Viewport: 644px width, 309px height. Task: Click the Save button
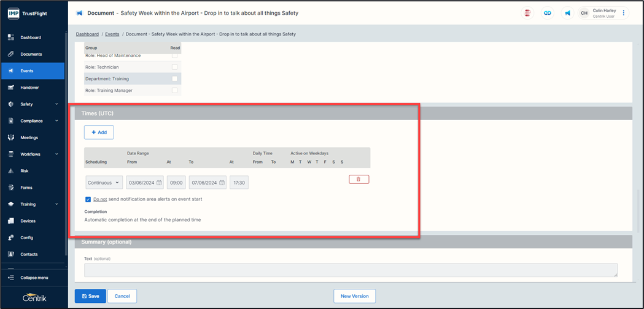[x=90, y=296]
